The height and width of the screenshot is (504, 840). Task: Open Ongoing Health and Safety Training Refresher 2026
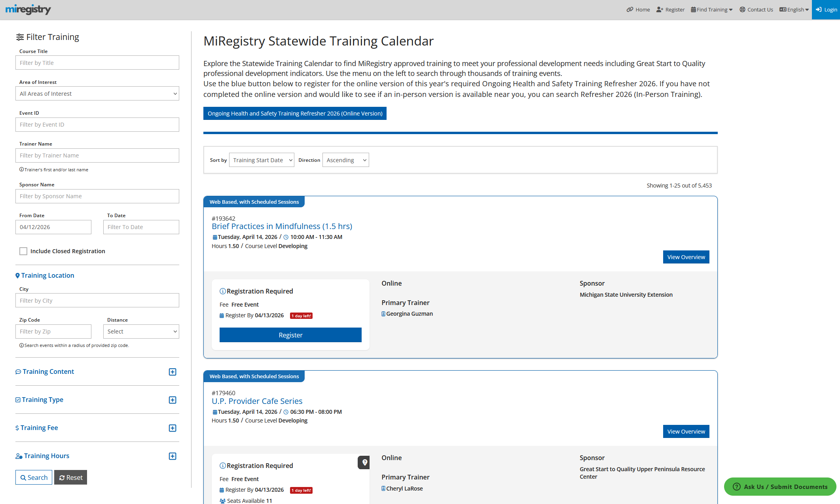coord(294,113)
